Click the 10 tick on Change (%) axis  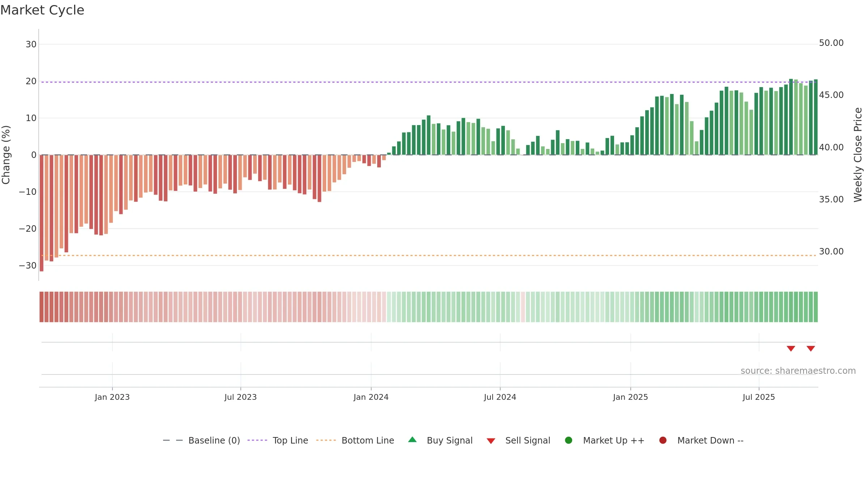(31, 118)
